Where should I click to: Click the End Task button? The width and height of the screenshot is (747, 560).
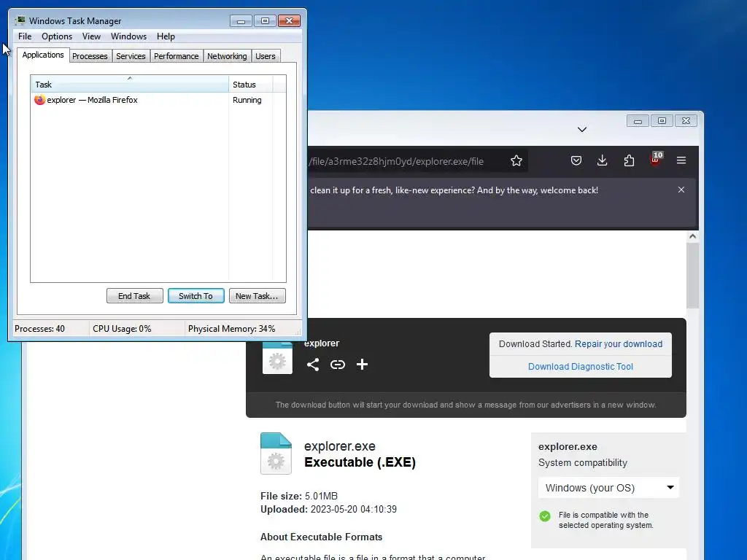click(x=134, y=296)
